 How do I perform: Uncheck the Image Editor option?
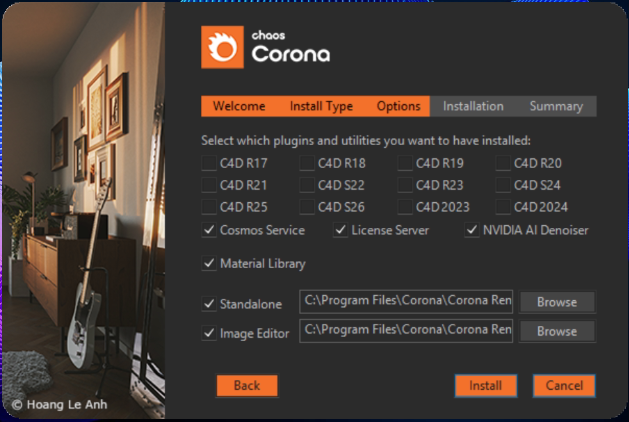(209, 333)
